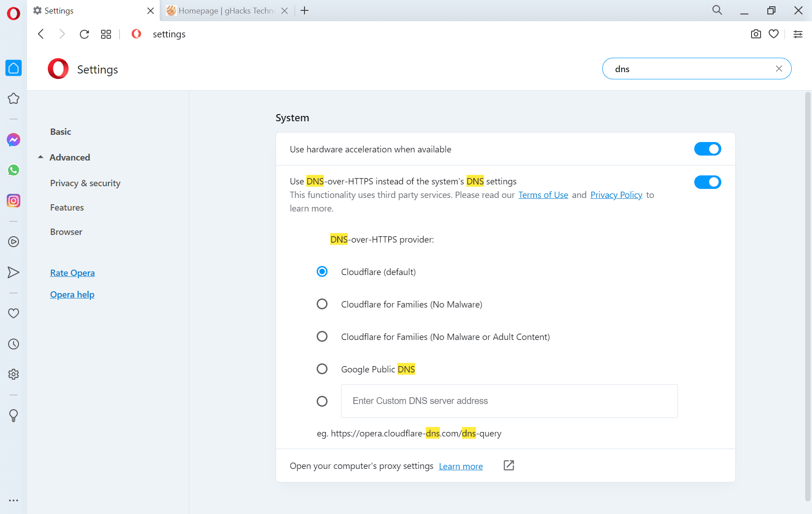Open My Flow send-to-device icon

[x=14, y=272]
